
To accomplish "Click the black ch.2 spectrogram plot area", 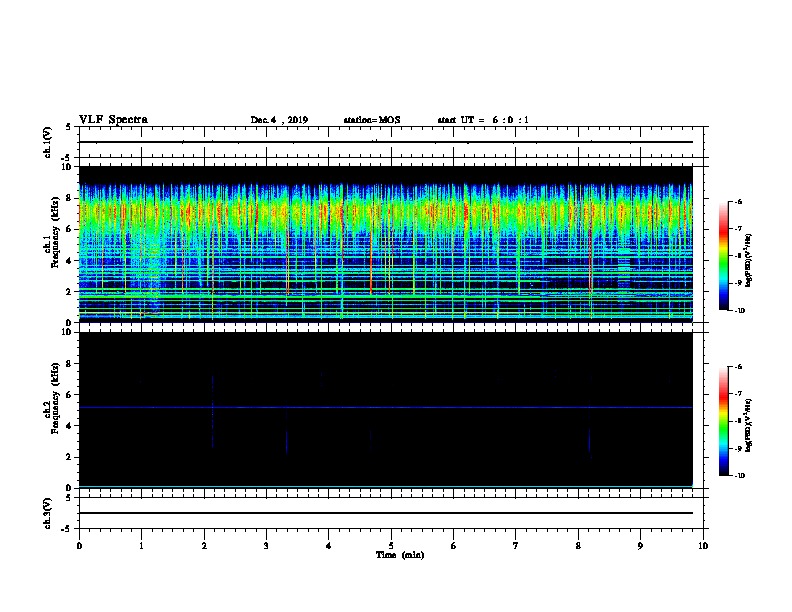I will coord(386,410).
